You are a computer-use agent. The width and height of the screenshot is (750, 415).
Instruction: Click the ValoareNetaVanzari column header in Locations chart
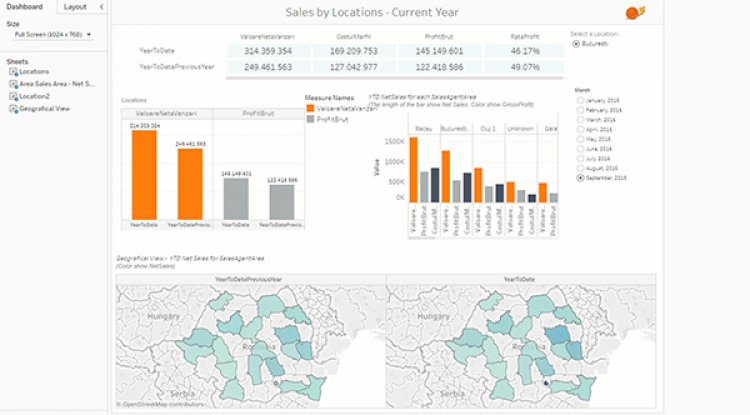pyautogui.click(x=166, y=114)
